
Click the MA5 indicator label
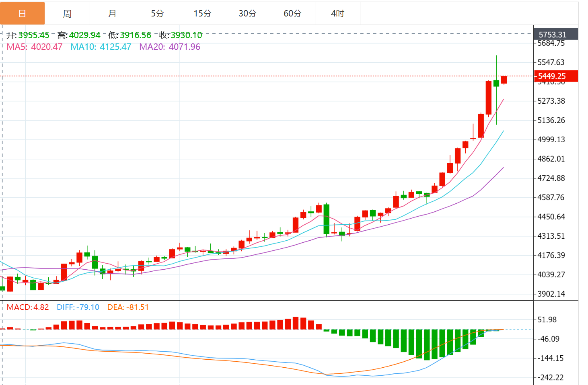pyautogui.click(x=35, y=47)
